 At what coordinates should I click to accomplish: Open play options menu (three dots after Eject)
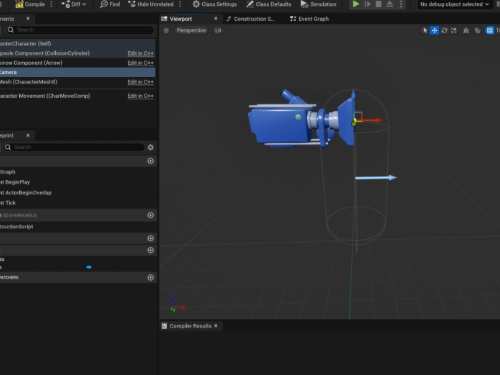[402, 4]
